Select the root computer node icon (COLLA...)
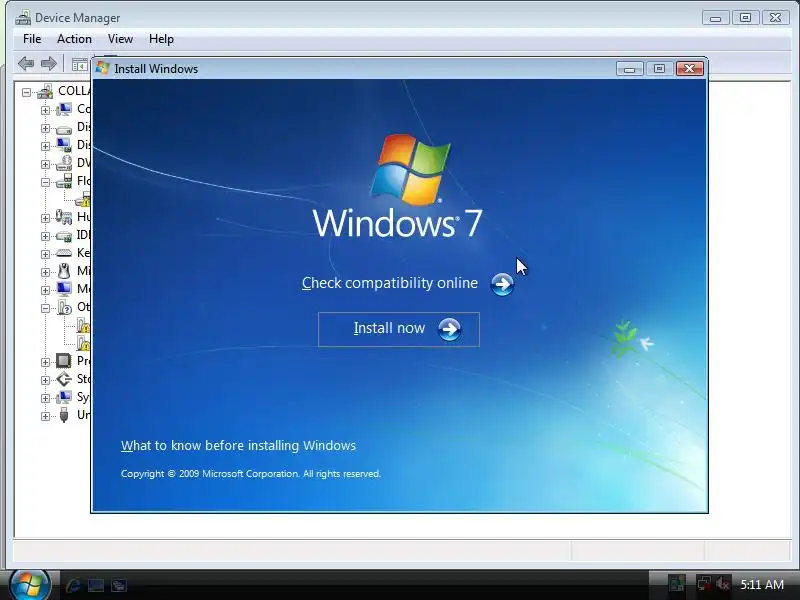Viewport: 800px width, 600px height. pos(45,92)
